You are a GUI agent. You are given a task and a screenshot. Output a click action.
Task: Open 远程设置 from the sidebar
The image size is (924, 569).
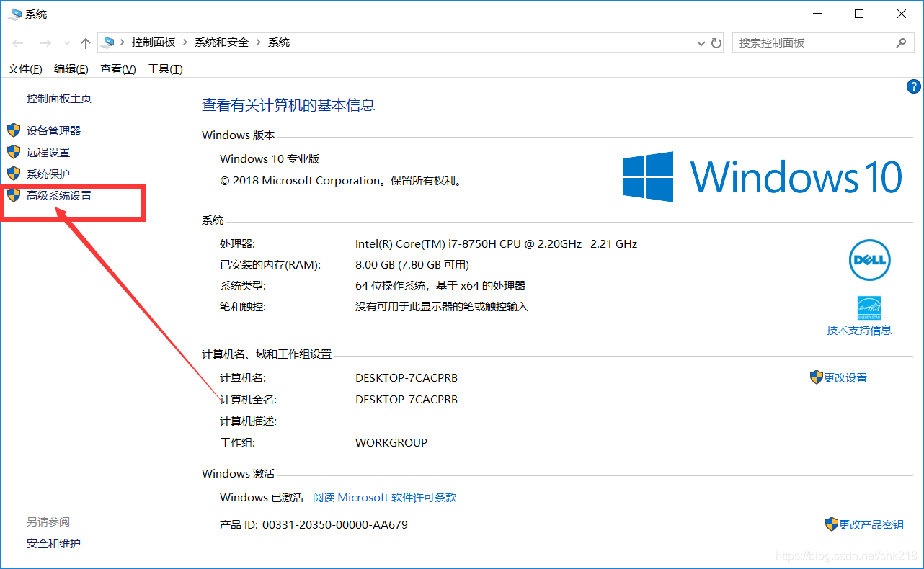48,152
